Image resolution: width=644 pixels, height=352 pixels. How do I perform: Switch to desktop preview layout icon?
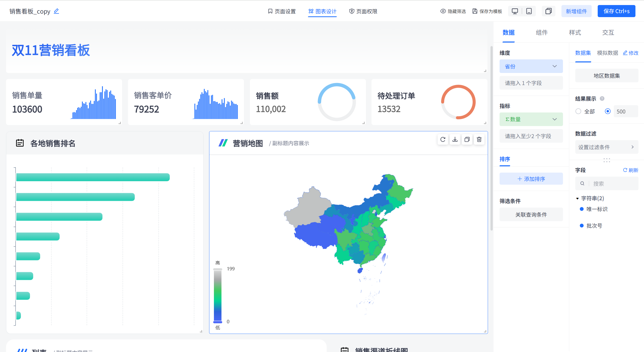click(x=515, y=11)
